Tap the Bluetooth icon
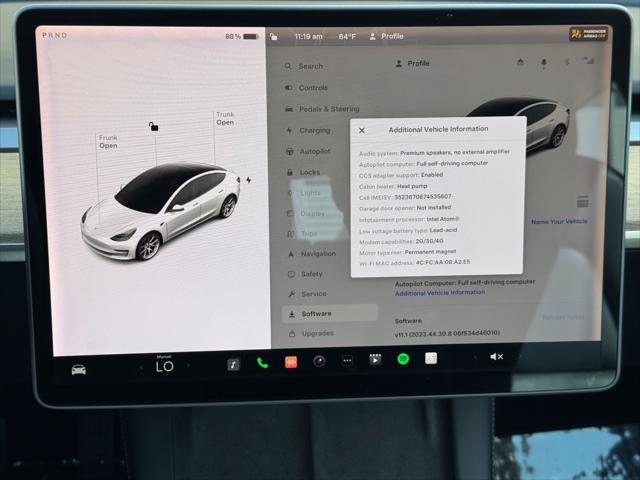The image size is (640, 480). [567, 62]
